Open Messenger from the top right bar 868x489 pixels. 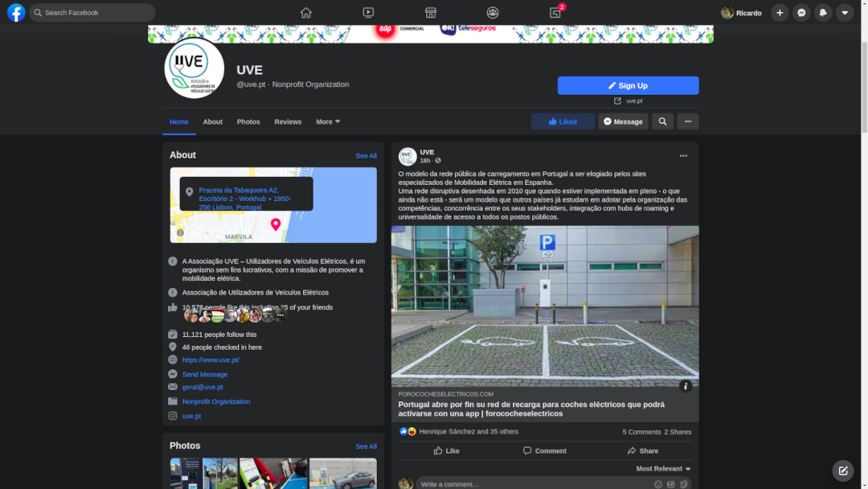801,13
